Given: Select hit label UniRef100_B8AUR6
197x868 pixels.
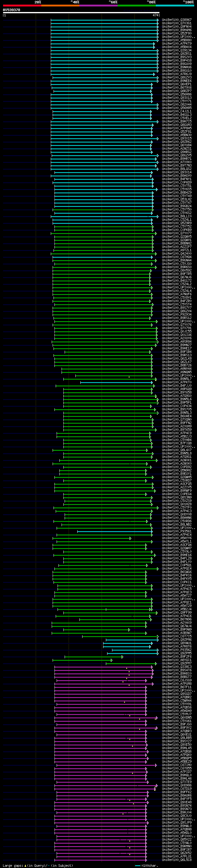Looking at the screenshot, I should coord(177,795).
